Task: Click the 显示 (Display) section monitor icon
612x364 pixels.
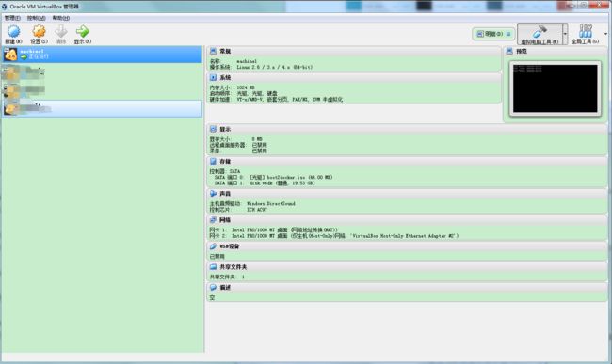Action: (x=213, y=129)
